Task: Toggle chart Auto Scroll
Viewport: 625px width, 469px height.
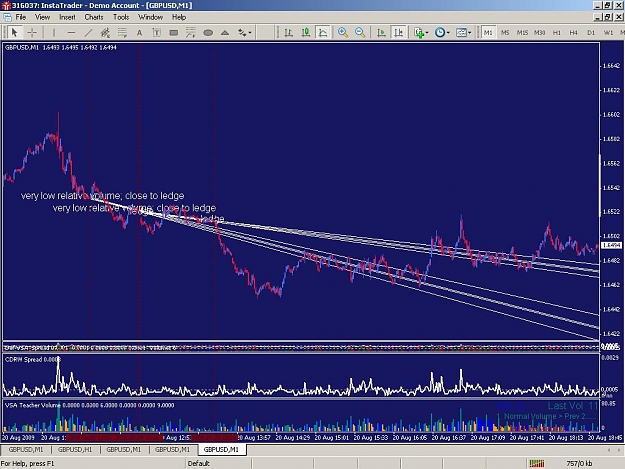Action: (x=381, y=32)
